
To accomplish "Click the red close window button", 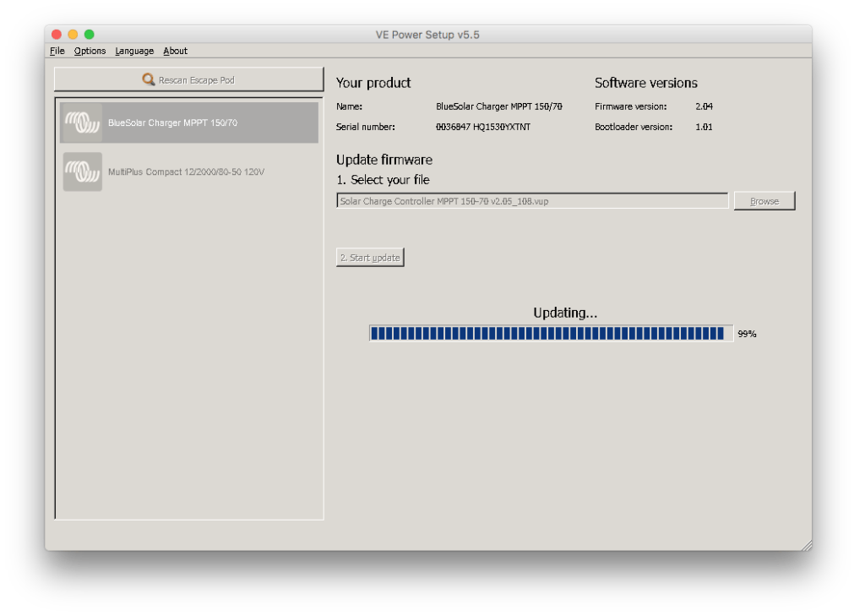I will coord(57,34).
